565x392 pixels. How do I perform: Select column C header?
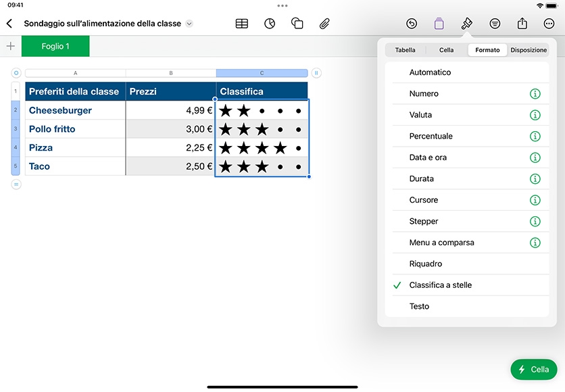[262, 73]
